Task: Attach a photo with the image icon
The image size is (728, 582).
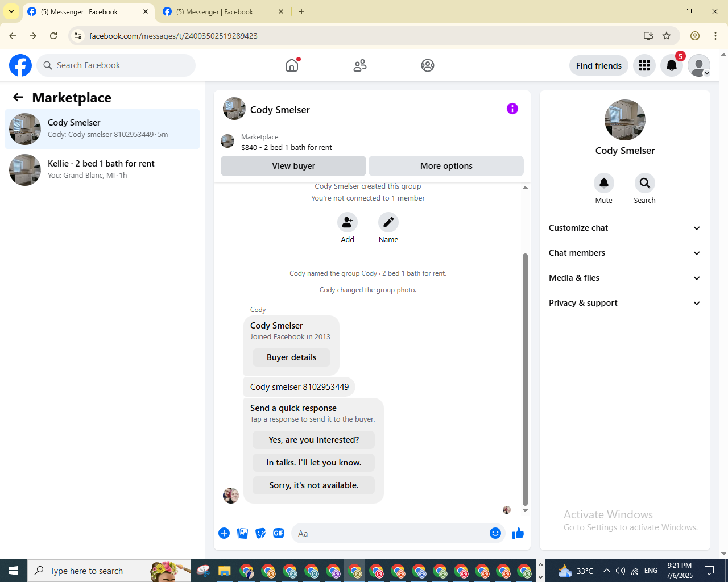Action: pyautogui.click(x=242, y=533)
